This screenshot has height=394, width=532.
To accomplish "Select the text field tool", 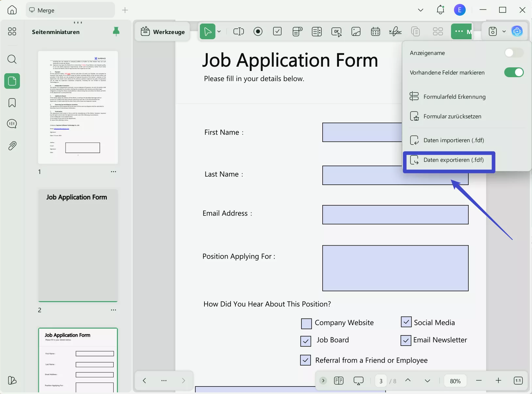I will [x=239, y=31].
